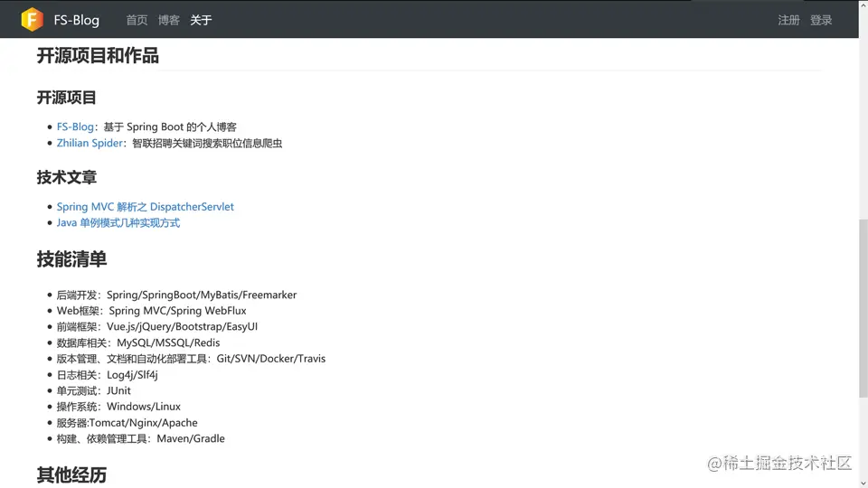Screen dimensions: 868x488
Task: Open the Spring MVC 解析之 DispatcherServlet article
Action: point(145,206)
